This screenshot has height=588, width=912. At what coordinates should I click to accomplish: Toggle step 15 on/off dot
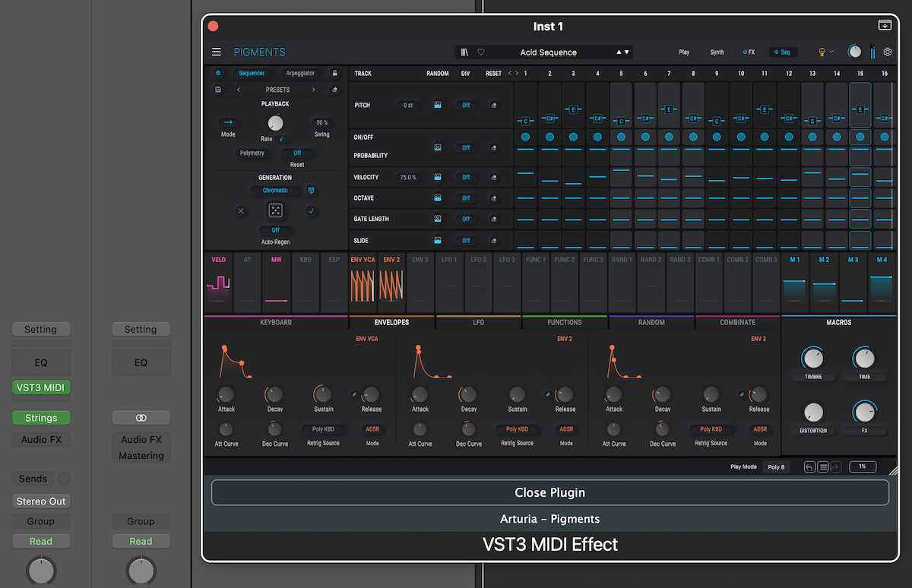[x=860, y=138]
